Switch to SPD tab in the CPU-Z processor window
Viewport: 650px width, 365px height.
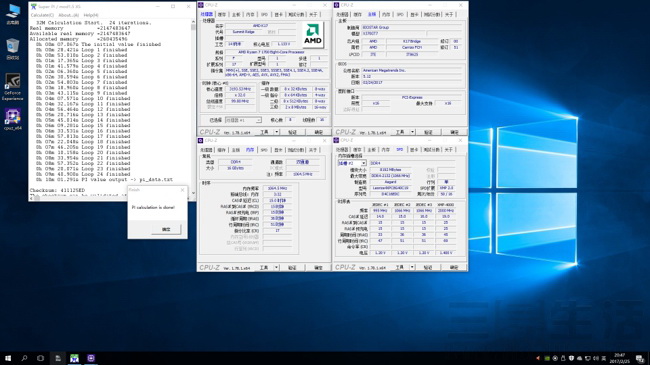[264, 15]
